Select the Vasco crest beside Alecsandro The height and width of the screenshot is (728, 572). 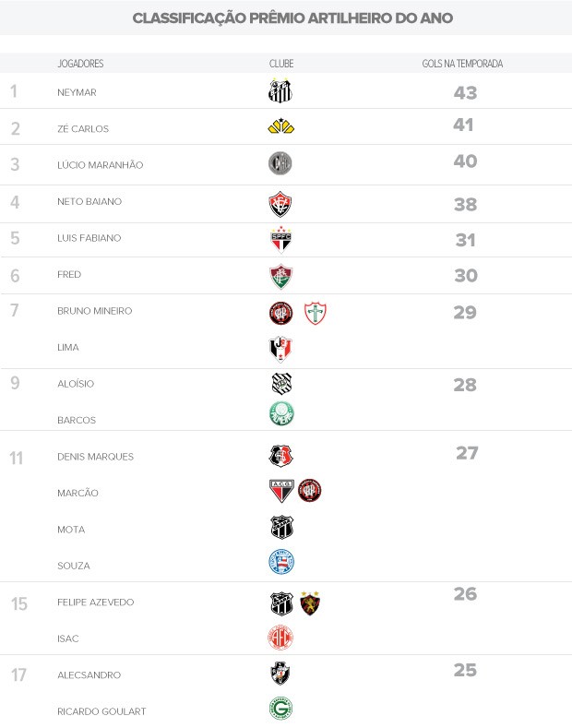pyautogui.click(x=280, y=674)
